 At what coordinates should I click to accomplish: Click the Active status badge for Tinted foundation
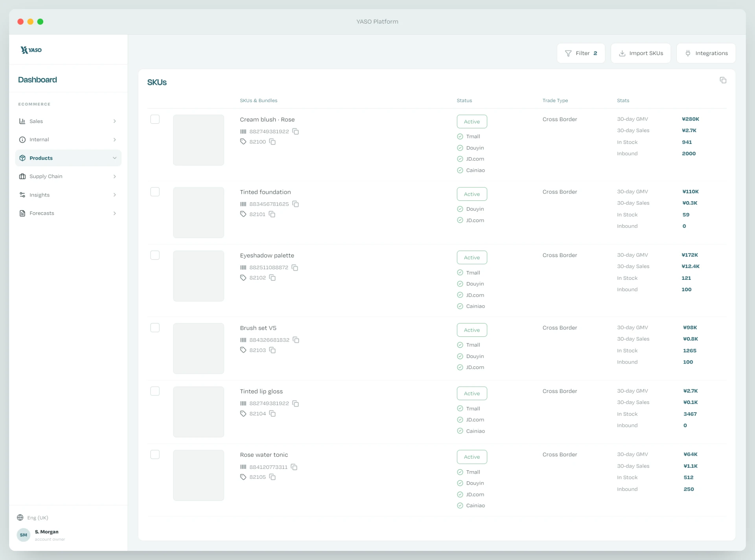pos(472,194)
